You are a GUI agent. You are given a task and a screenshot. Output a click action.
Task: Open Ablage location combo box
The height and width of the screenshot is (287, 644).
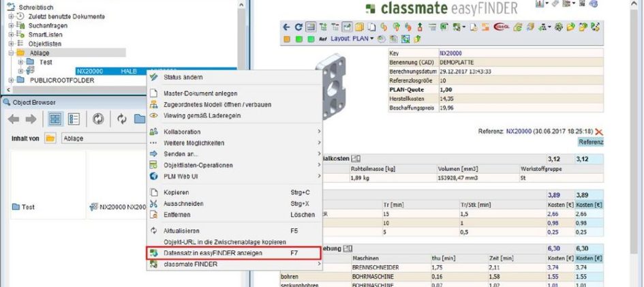[x=104, y=138]
